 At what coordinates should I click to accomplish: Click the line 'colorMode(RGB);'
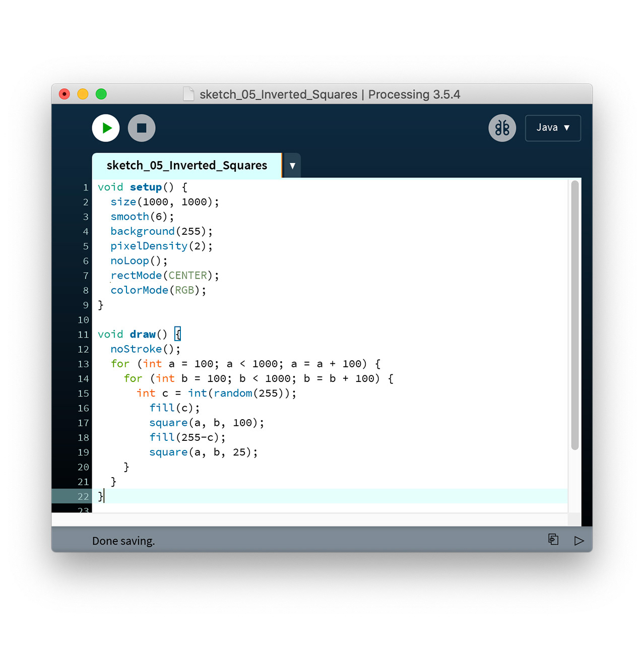(158, 290)
